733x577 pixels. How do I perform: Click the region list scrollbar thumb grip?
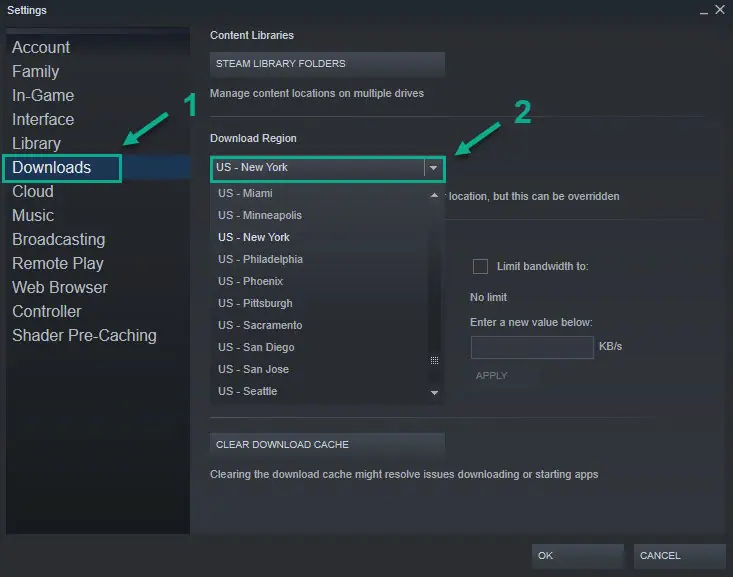434,360
